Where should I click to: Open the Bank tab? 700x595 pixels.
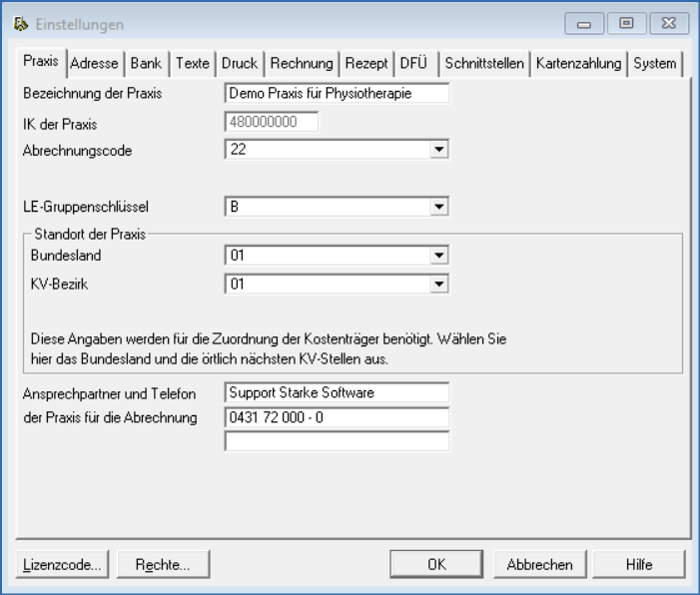pos(146,63)
